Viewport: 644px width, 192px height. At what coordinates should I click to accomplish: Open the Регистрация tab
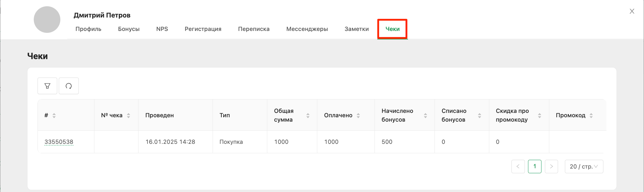[203, 29]
